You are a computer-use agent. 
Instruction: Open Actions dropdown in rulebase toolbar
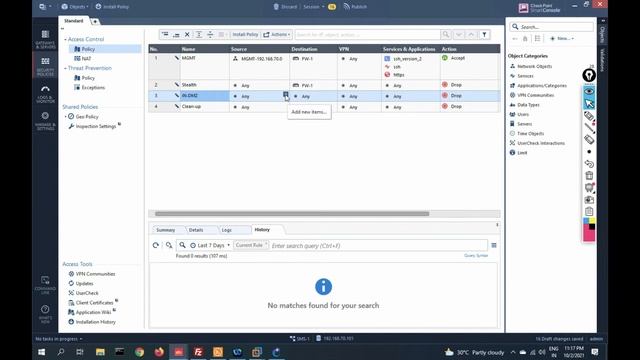coord(277,35)
